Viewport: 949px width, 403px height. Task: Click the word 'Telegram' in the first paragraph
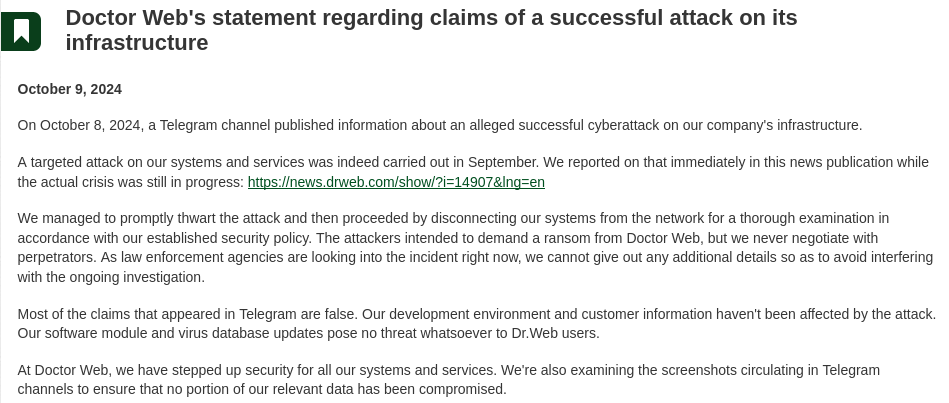(188, 125)
